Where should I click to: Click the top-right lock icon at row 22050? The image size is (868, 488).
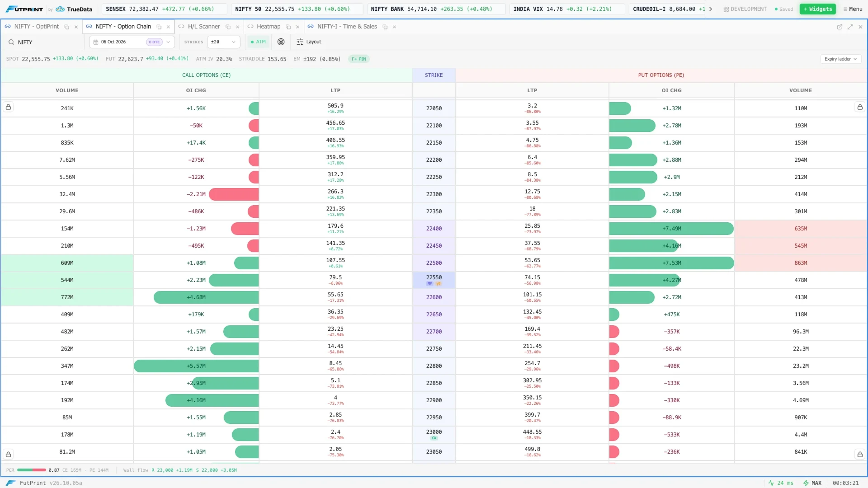pos(860,107)
